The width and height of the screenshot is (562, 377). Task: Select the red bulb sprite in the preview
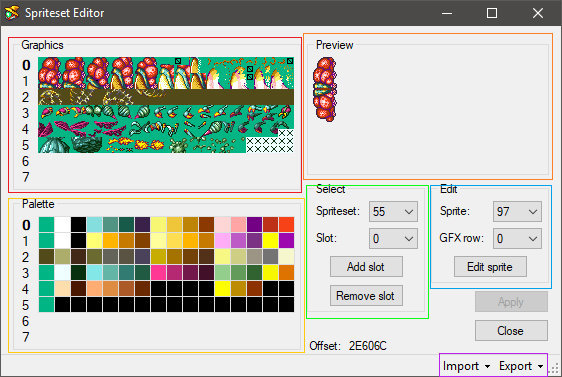(325, 90)
